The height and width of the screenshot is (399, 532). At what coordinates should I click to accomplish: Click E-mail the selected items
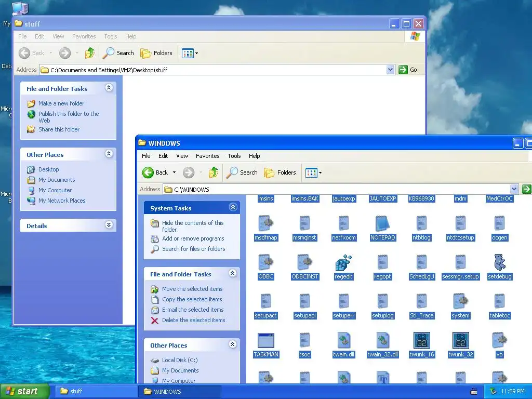(x=193, y=310)
